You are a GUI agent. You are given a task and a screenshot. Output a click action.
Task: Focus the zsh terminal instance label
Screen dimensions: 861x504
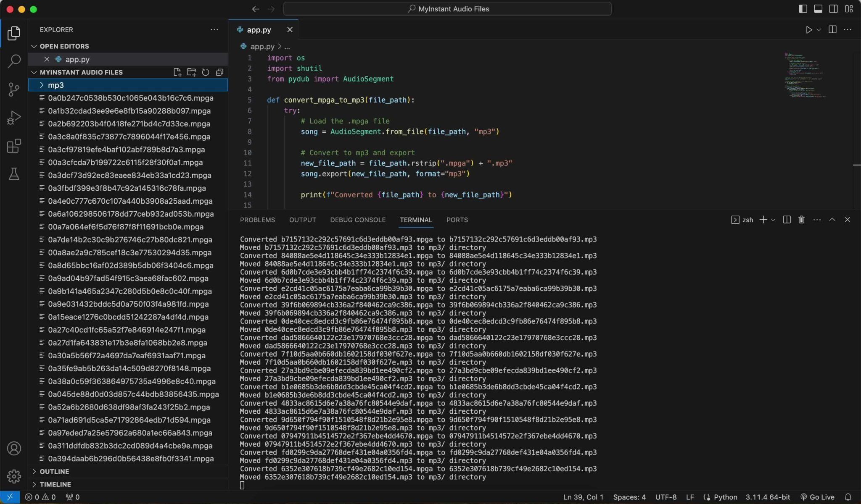coord(742,220)
